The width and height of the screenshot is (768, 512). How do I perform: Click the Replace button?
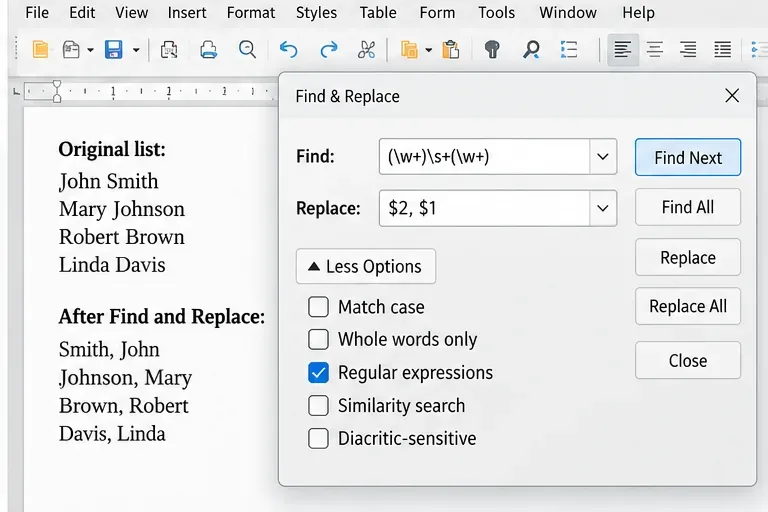pos(688,257)
